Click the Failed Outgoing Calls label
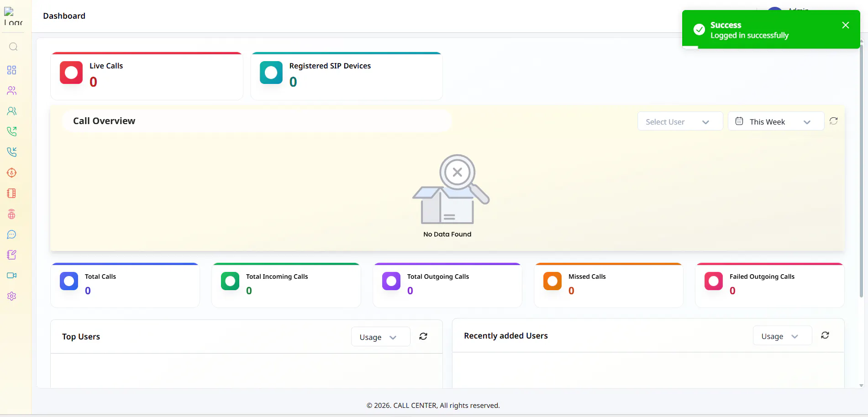Viewport: 868px width, 417px height. point(762,276)
